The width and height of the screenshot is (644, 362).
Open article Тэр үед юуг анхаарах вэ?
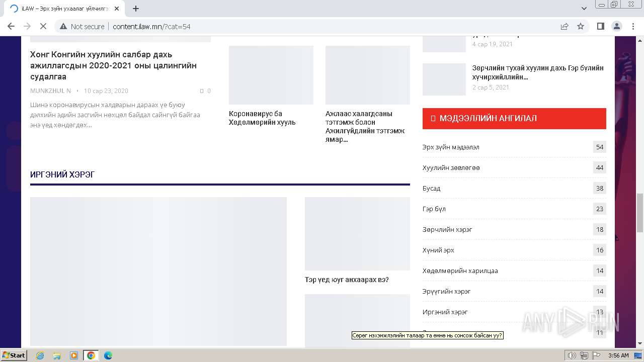coord(347,280)
